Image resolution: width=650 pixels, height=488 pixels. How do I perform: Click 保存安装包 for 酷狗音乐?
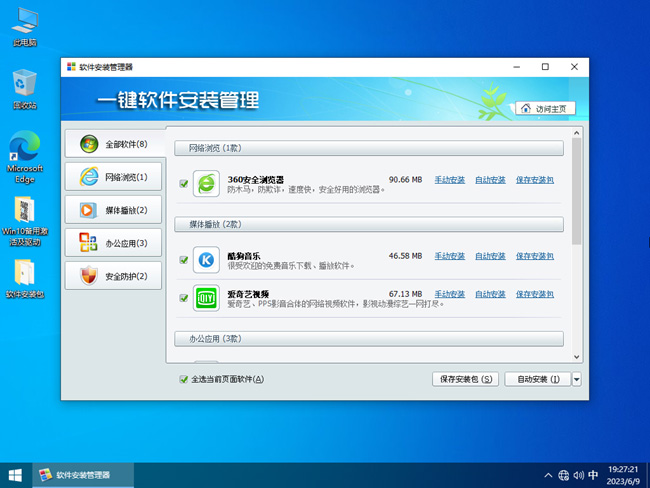[535, 256]
